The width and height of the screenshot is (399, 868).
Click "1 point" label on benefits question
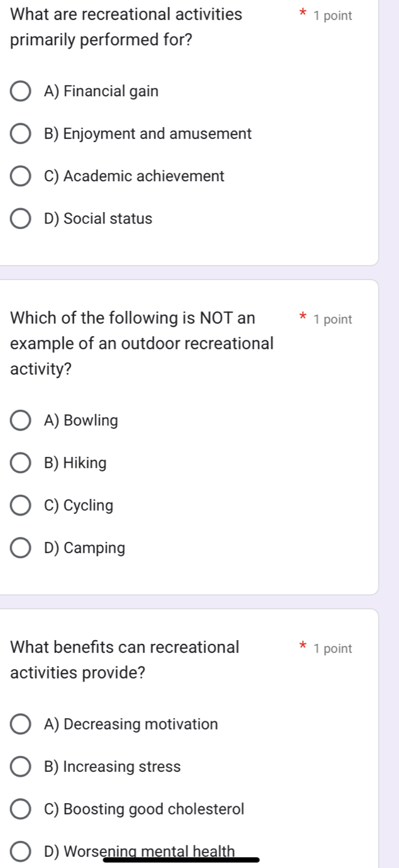click(x=332, y=648)
